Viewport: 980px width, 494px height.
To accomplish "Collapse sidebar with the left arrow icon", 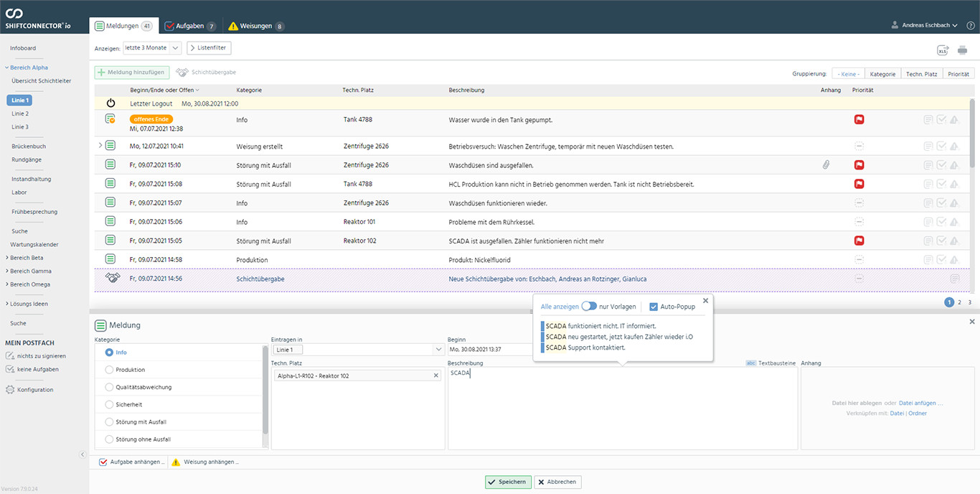I will click(83, 455).
